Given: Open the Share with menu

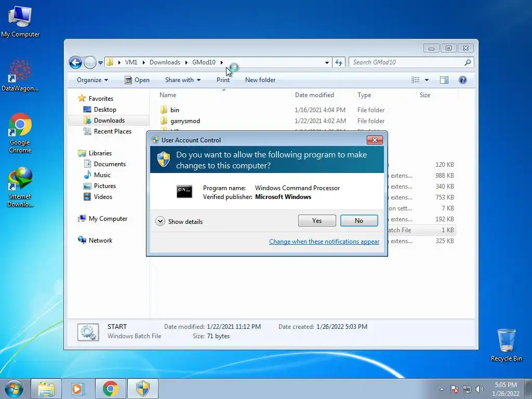Looking at the screenshot, I should [182, 80].
